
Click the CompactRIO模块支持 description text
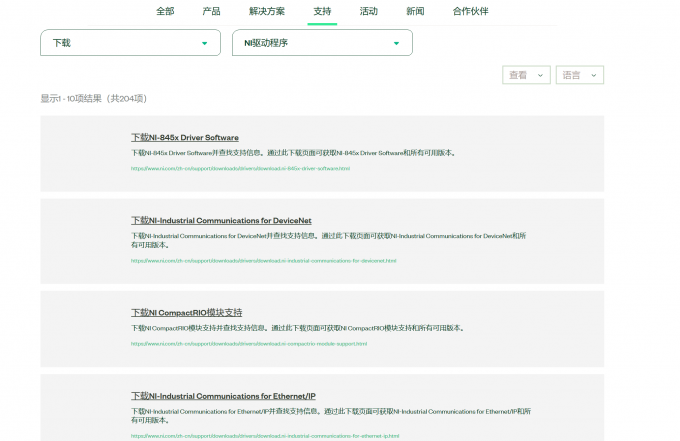click(298, 328)
